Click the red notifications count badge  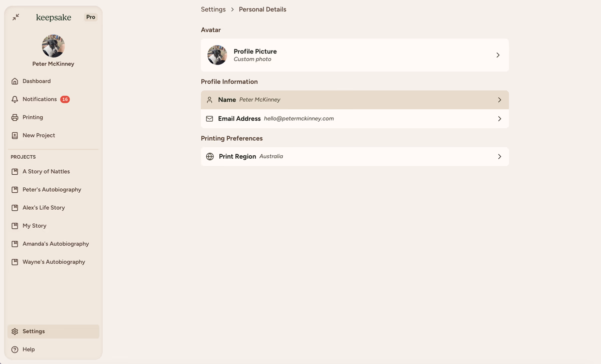(65, 99)
